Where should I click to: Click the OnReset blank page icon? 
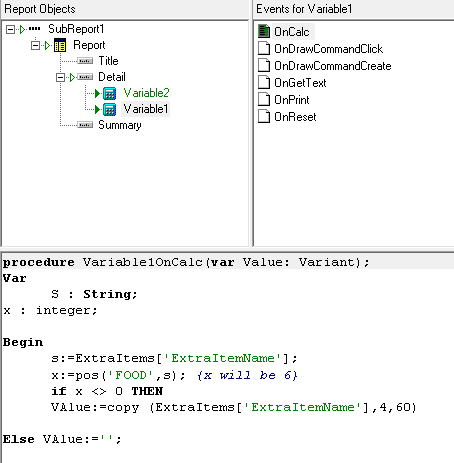pos(264,116)
